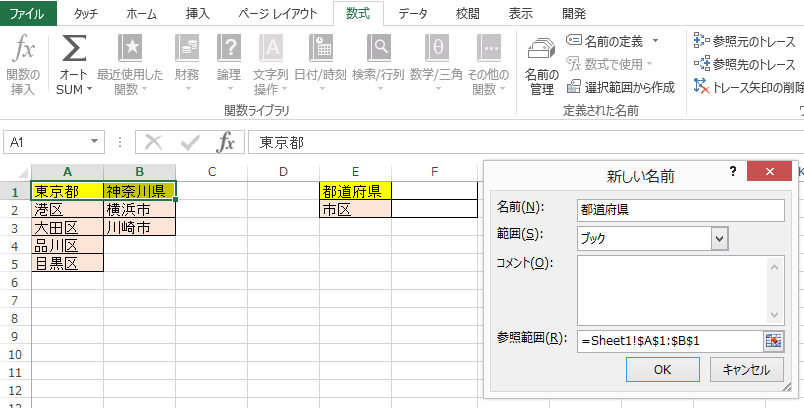Click Remove Trace Arrows (トレース矢印の削除)
This screenshot has width=804, height=408.
click(x=749, y=87)
